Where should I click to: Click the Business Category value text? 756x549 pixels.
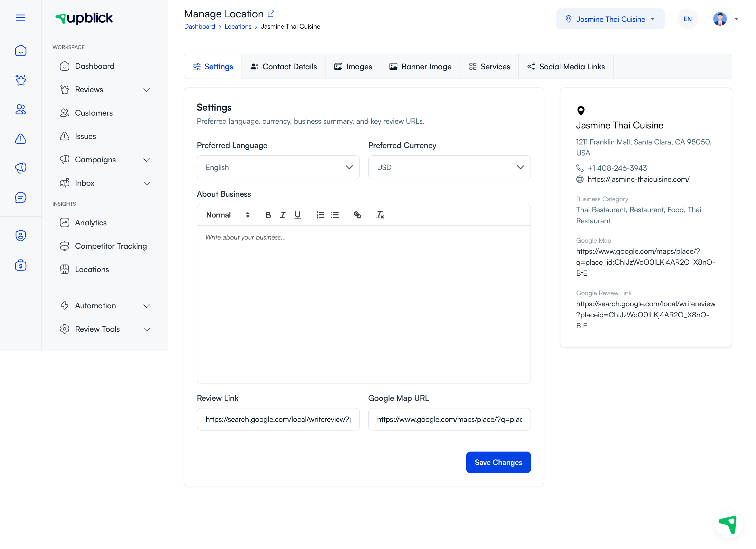point(639,215)
